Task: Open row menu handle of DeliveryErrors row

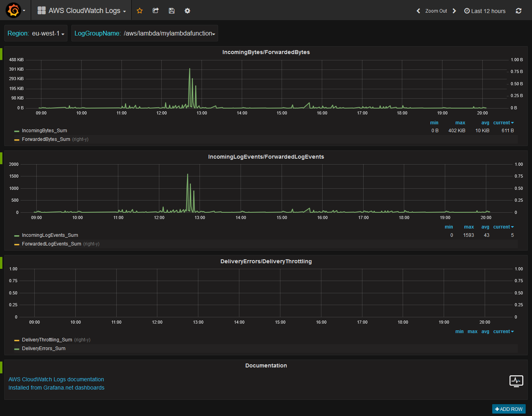Action: 1,263
